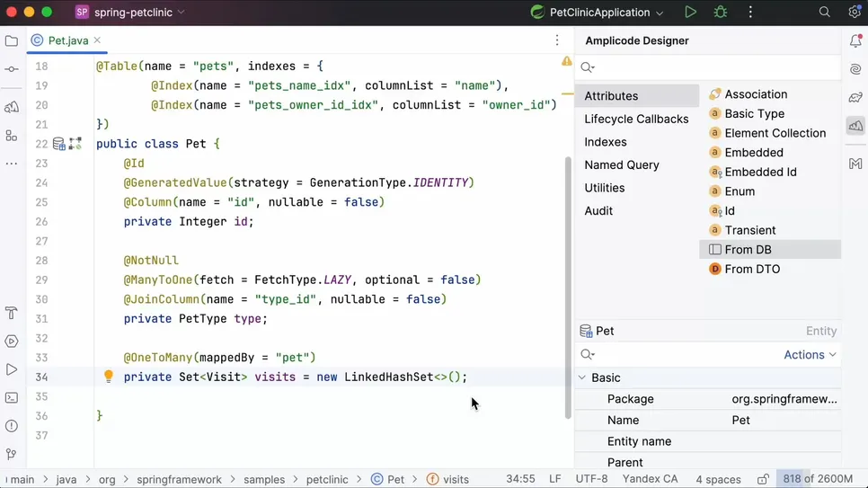Viewport: 868px width, 488px height.
Task: Collapse the Basic properties section
Action: [582, 377]
